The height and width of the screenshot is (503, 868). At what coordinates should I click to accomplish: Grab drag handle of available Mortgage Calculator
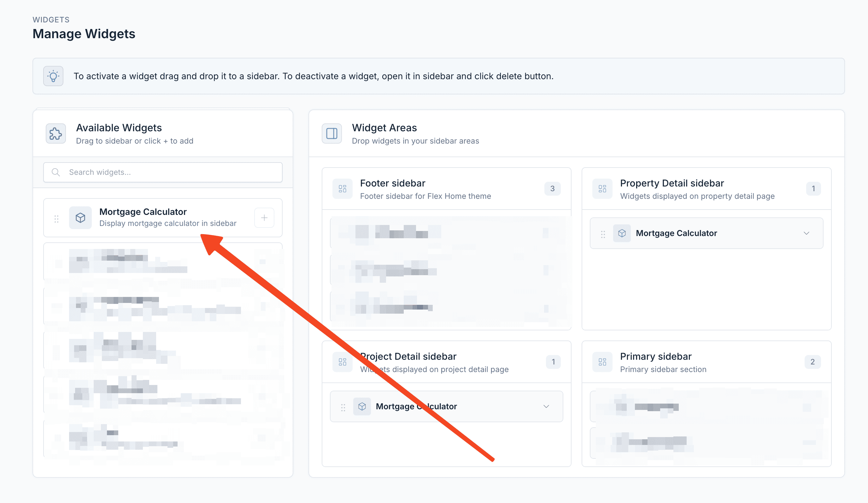click(56, 219)
